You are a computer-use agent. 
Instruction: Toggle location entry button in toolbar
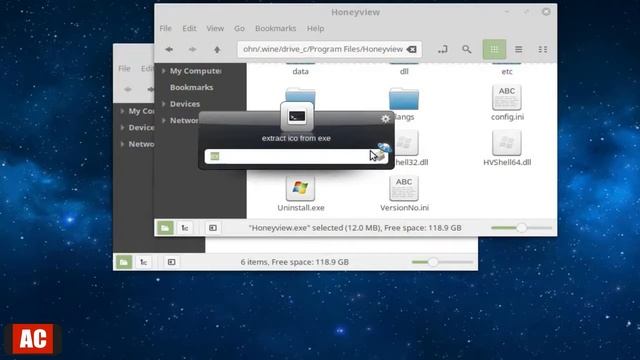pos(442,49)
